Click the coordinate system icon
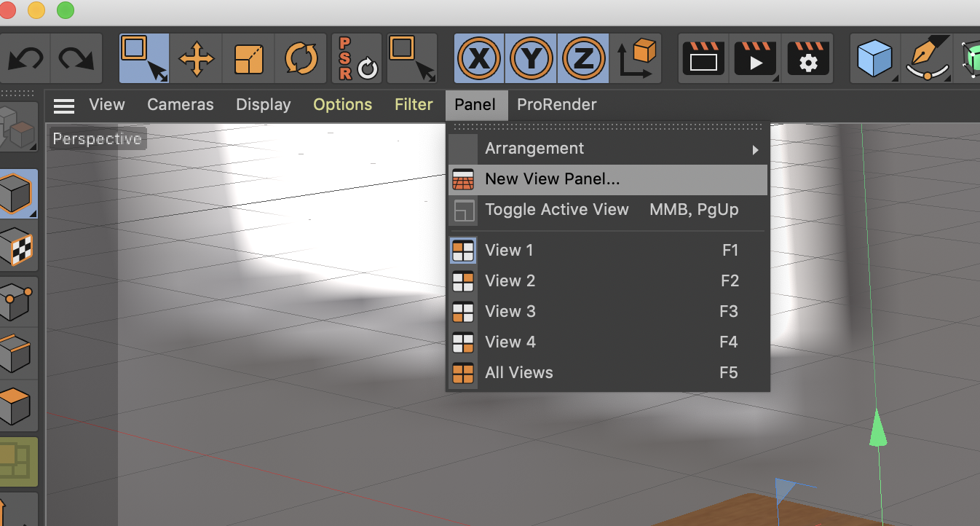This screenshot has height=526, width=980. click(x=636, y=58)
